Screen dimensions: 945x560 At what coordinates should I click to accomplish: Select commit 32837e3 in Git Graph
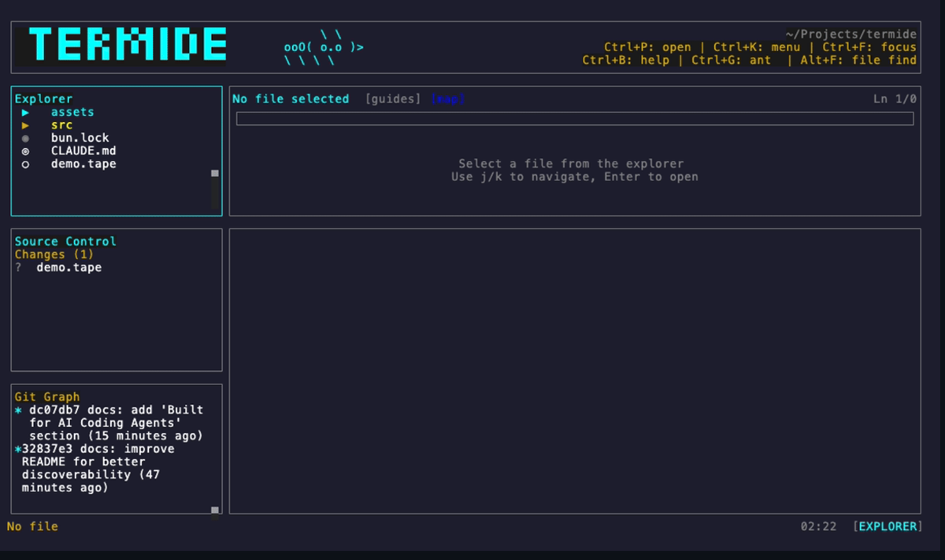pyautogui.click(x=98, y=468)
